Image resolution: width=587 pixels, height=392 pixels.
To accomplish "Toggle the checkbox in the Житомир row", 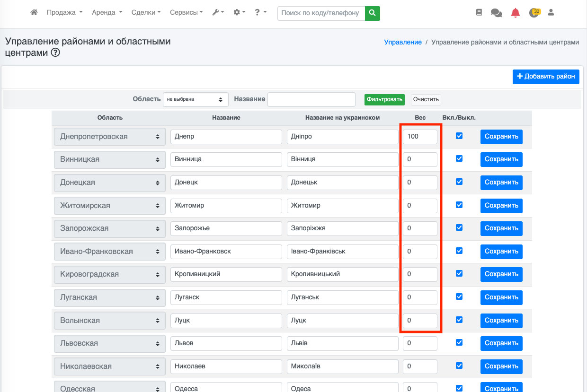I will [x=459, y=205].
